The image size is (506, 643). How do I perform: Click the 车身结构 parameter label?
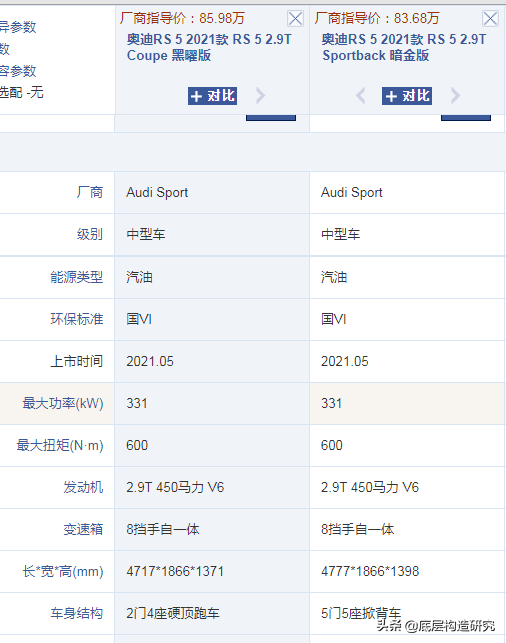pos(77,613)
